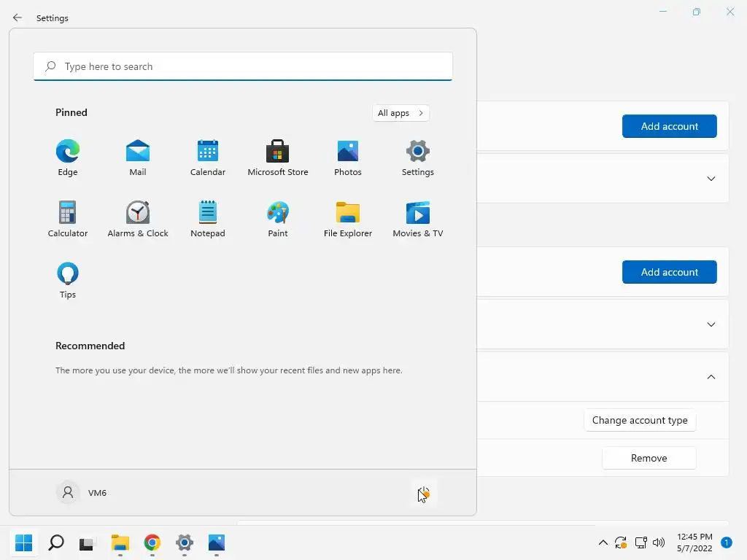Open taskbar Search magnifier
Screen dimensions: 747x560
[55, 542]
